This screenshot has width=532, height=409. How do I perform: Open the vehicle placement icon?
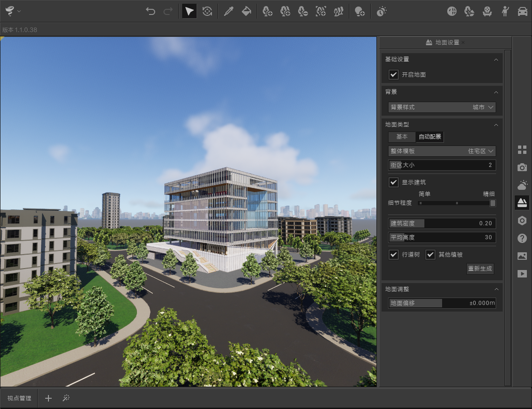coord(523,11)
